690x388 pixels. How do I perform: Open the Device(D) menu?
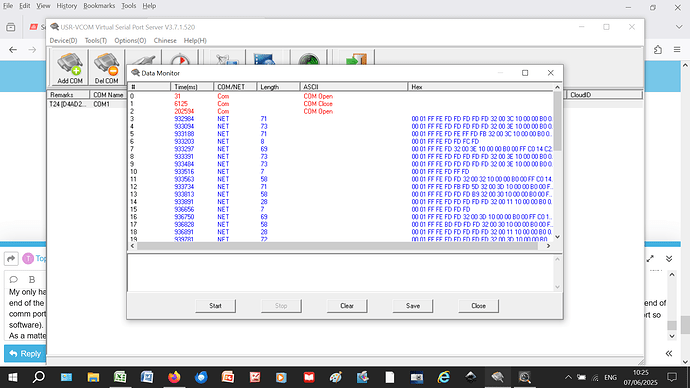[63, 40]
